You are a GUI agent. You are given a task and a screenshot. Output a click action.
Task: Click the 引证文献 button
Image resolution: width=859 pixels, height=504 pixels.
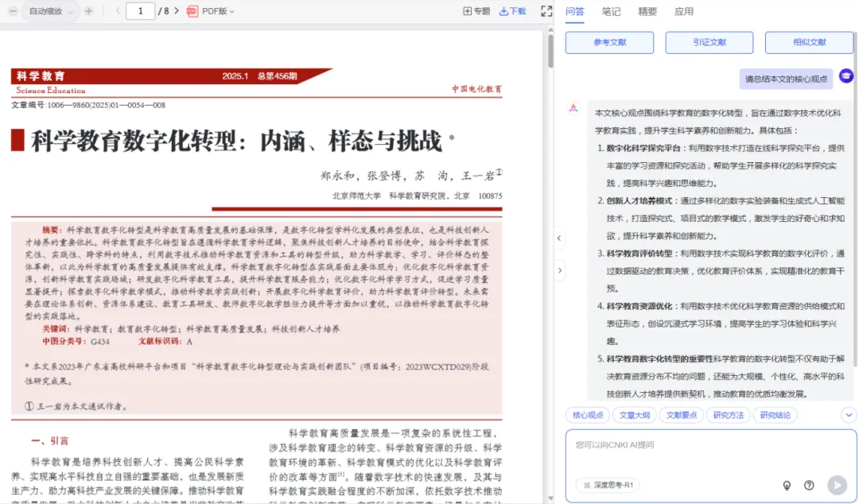(x=709, y=42)
